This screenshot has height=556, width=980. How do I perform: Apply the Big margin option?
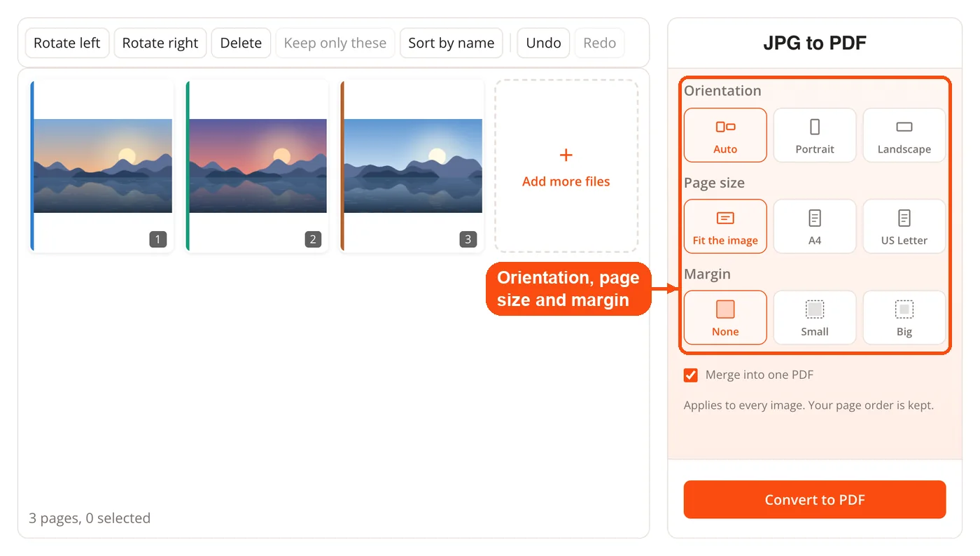tap(904, 318)
